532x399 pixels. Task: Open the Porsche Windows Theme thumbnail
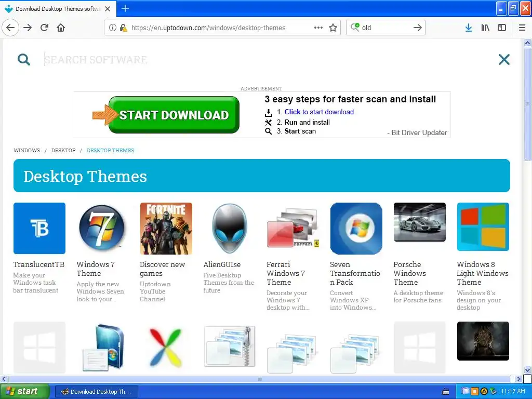click(x=420, y=222)
